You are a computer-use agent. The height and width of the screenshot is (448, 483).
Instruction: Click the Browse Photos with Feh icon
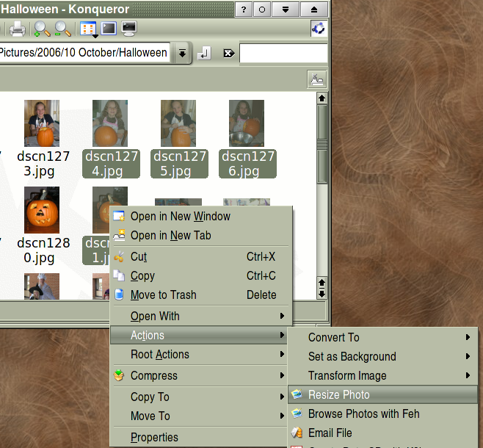point(297,413)
